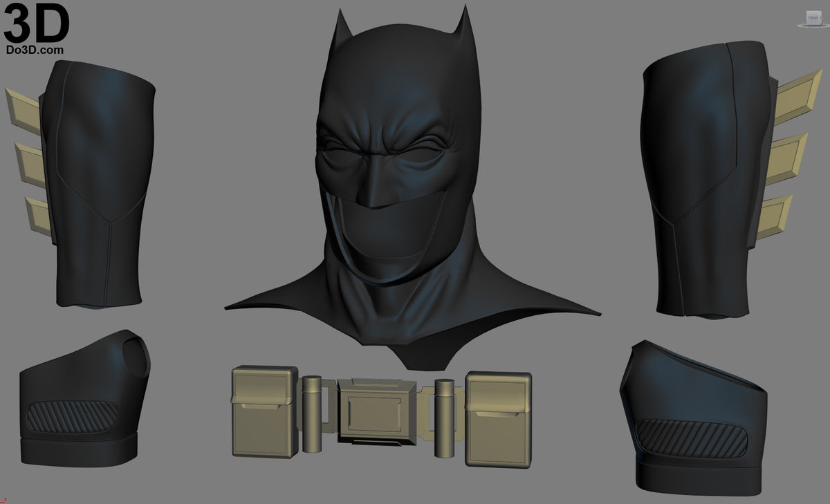Select the large belt pouch left of buckle

(265, 411)
